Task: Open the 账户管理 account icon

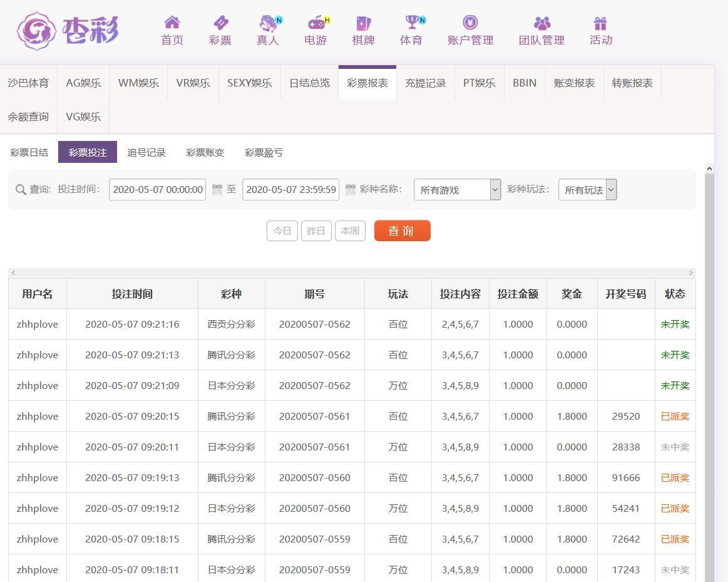Action: pyautogui.click(x=470, y=23)
